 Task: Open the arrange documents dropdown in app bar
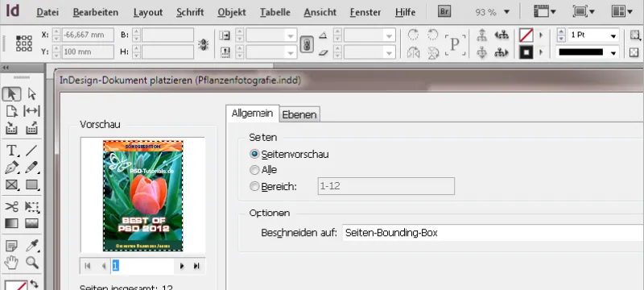point(621,11)
